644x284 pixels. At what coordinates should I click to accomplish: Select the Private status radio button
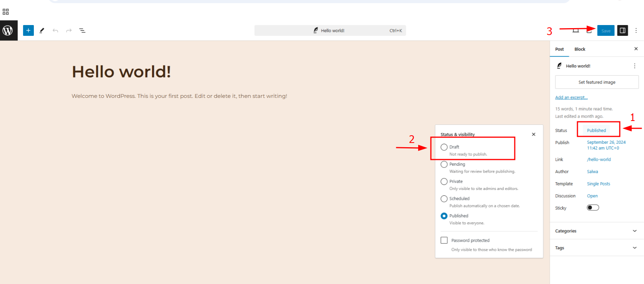[x=444, y=181]
